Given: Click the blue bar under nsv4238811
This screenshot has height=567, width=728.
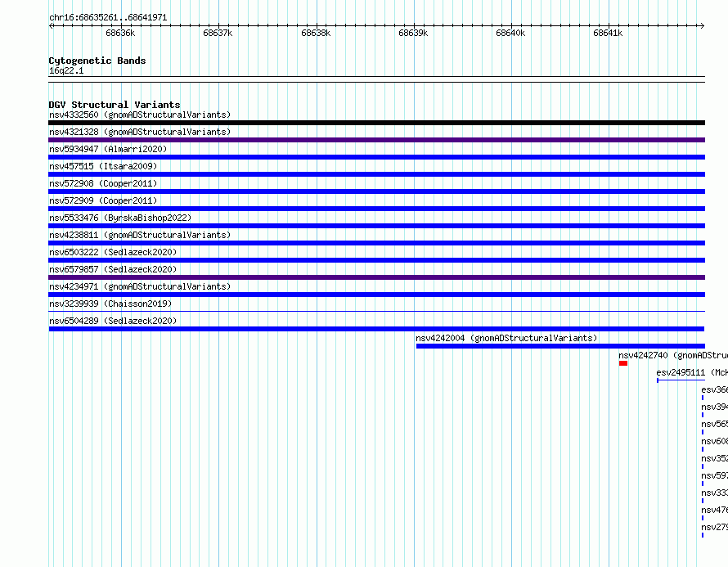Looking at the screenshot, I should coord(376,243).
